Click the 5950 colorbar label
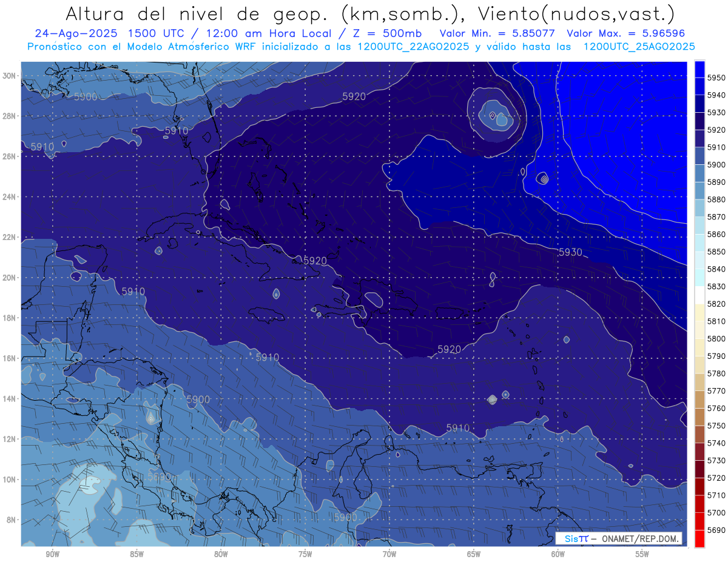This screenshot has height=562, width=728. click(x=717, y=78)
